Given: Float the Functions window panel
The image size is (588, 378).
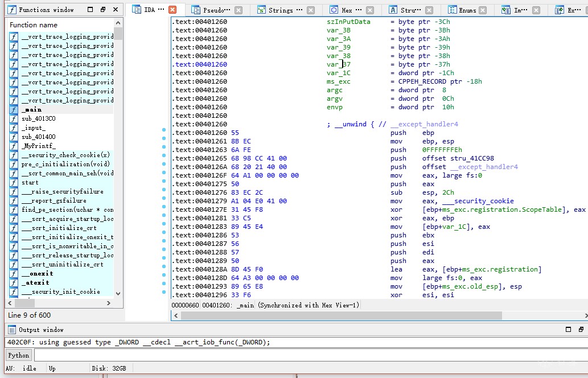Looking at the screenshot, I should [x=103, y=10].
